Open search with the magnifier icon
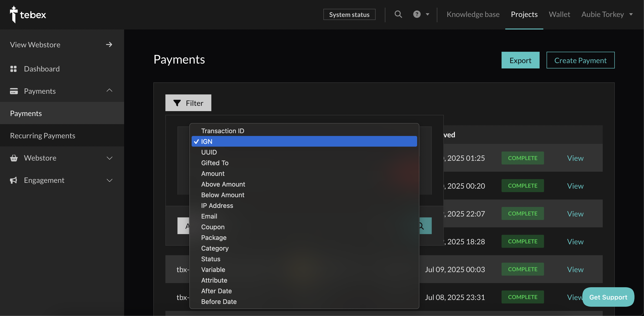This screenshot has height=316, width=644. pyautogui.click(x=398, y=14)
